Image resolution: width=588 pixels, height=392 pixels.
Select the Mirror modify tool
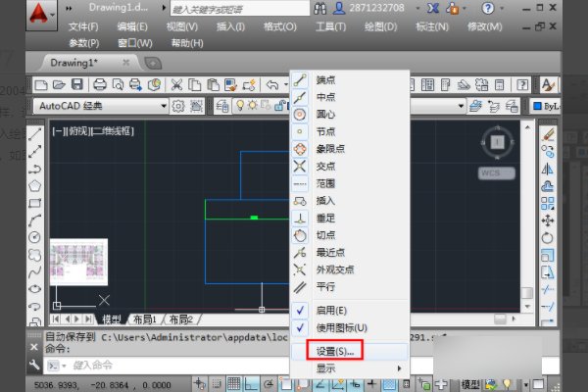(x=548, y=170)
